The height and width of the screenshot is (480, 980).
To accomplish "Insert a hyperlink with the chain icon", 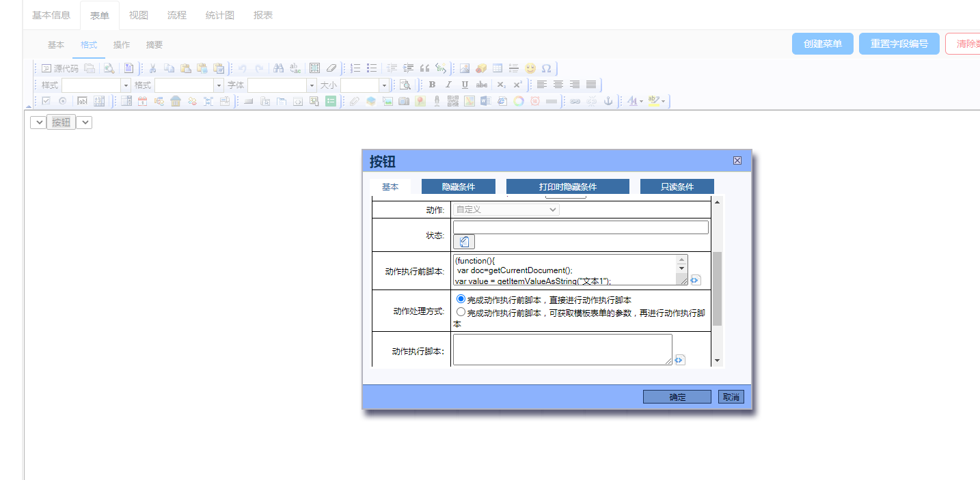I will point(575,101).
